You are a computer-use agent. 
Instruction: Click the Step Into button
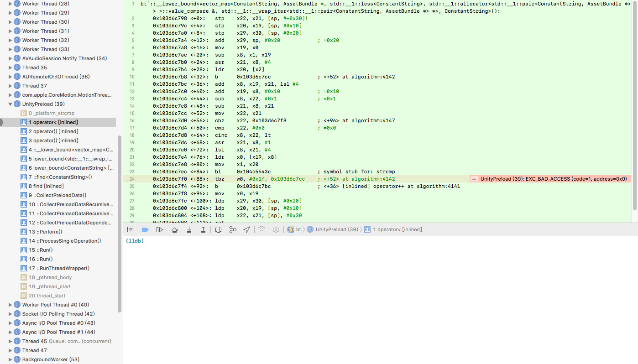click(189, 229)
